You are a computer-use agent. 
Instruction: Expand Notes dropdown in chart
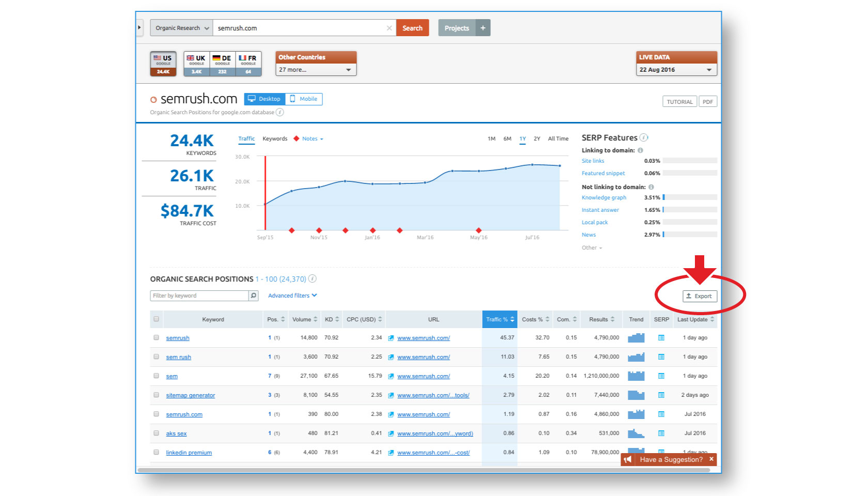click(313, 138)
